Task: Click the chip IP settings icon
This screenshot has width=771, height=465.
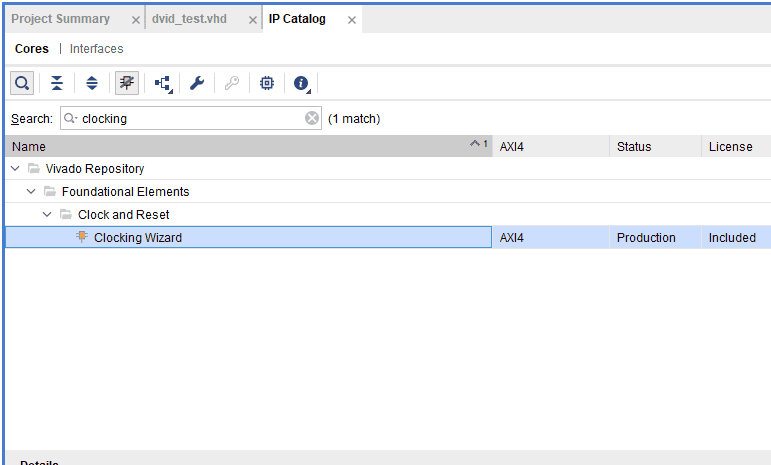Action: click(266, 84)
